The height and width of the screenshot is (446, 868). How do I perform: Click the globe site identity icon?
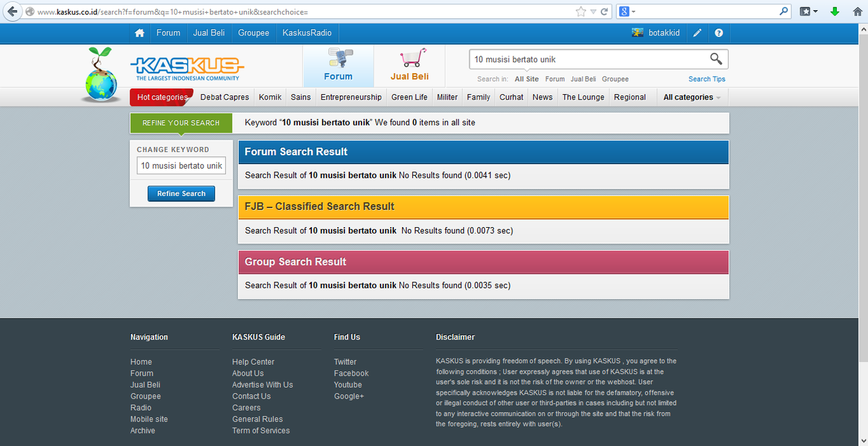29,12
